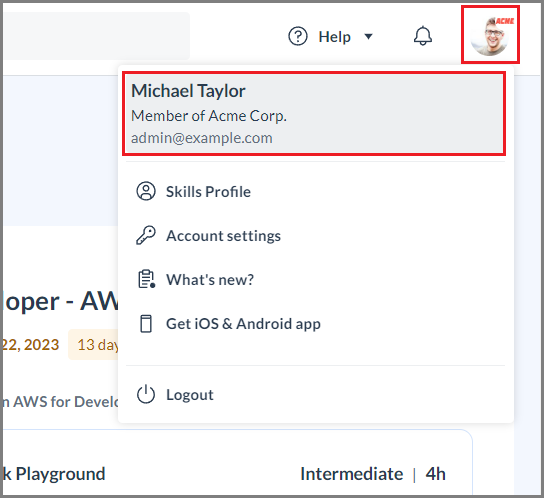Open notifications bell icon
The width and height of the screenshot is (544, 498).
423,36
